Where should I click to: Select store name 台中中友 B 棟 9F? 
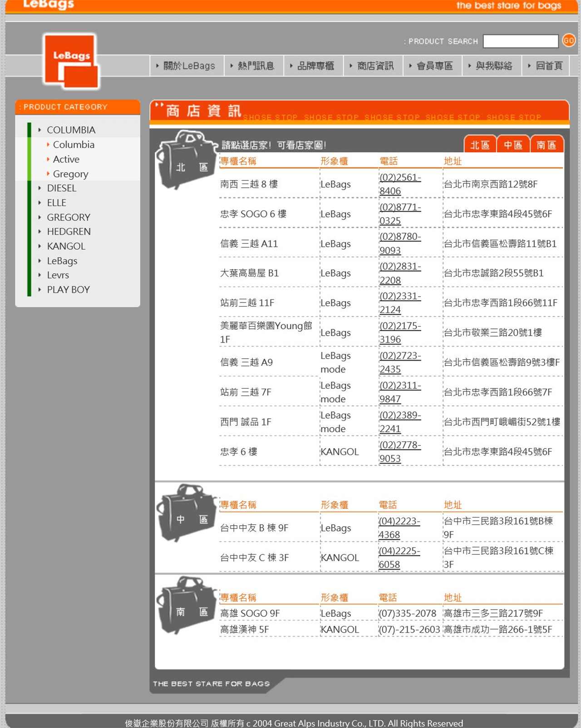coord(254,528)
